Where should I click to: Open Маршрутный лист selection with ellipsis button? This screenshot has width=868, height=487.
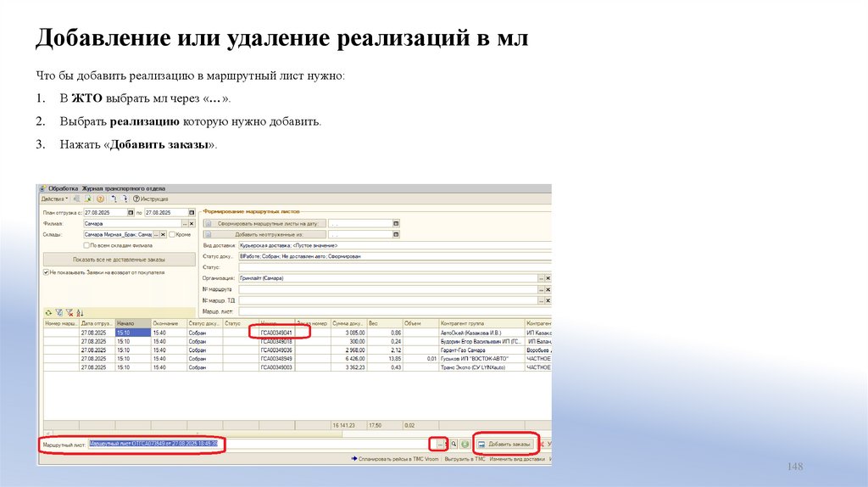[440, 445]
